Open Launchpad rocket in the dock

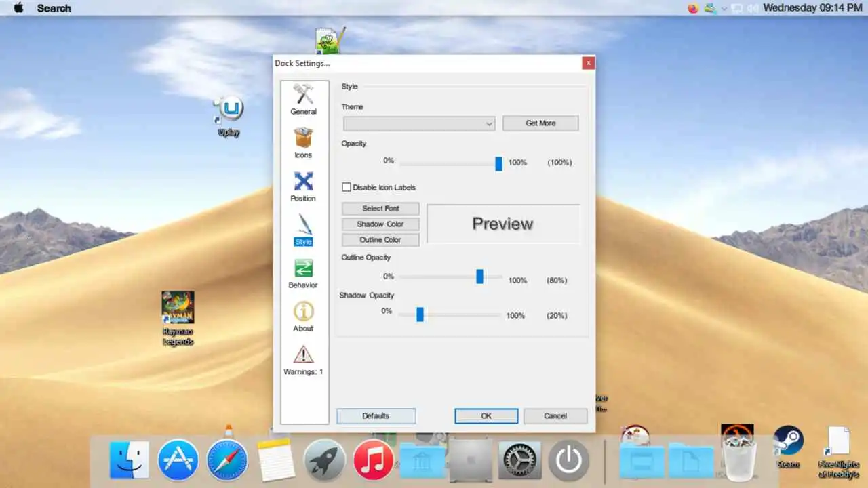325,460
